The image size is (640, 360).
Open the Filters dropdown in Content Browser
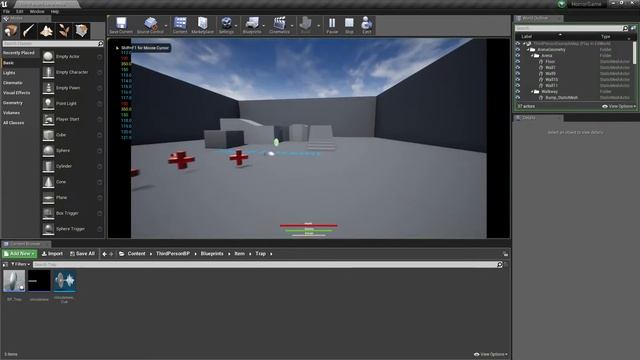coord(20,264)
